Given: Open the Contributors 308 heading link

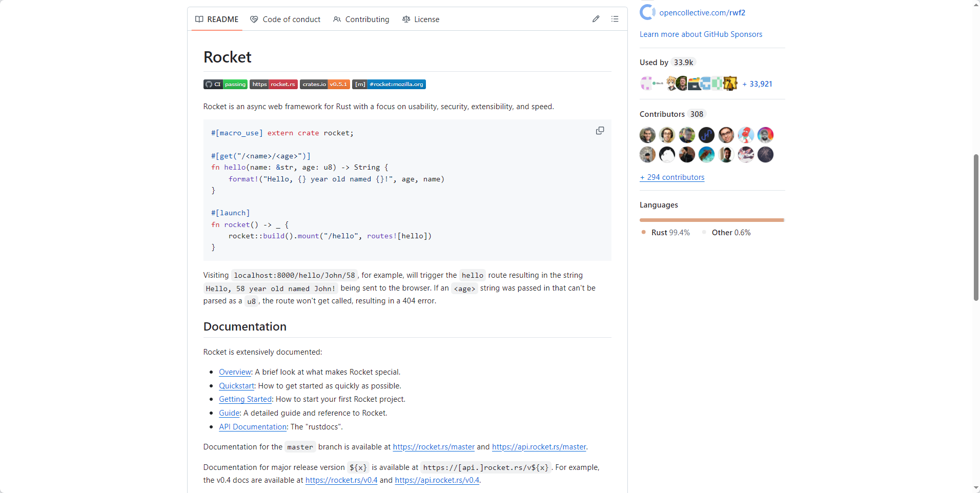Looking at the screenshot, I should point(672,114).
